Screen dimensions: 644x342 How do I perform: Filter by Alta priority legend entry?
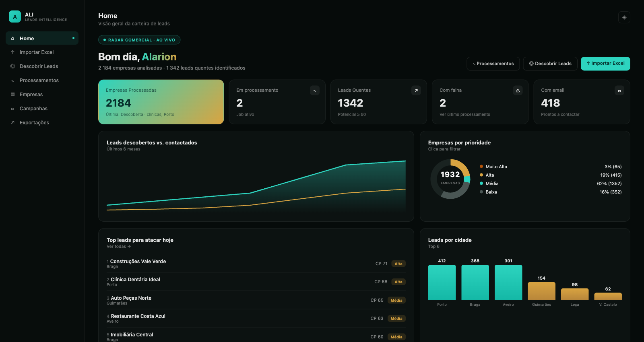click(551, 175)
